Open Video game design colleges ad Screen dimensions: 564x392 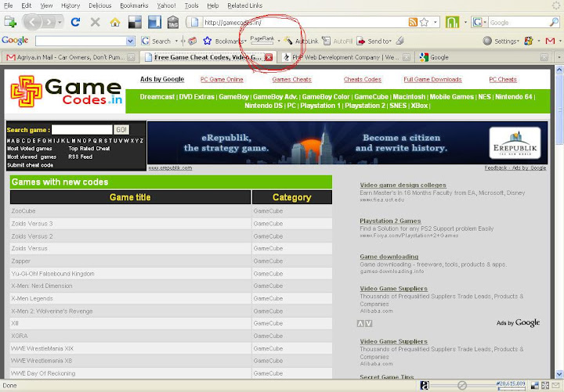coord(403,185)
